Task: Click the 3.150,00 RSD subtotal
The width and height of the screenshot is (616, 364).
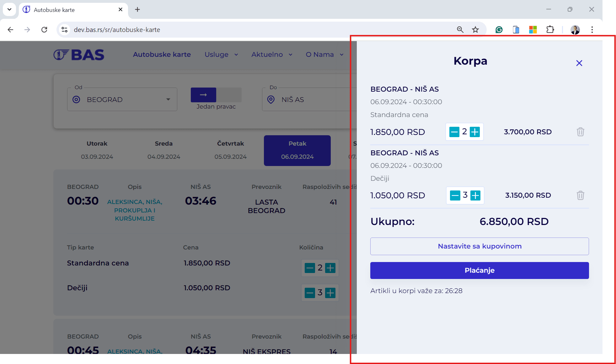Action: pos(528,195)
